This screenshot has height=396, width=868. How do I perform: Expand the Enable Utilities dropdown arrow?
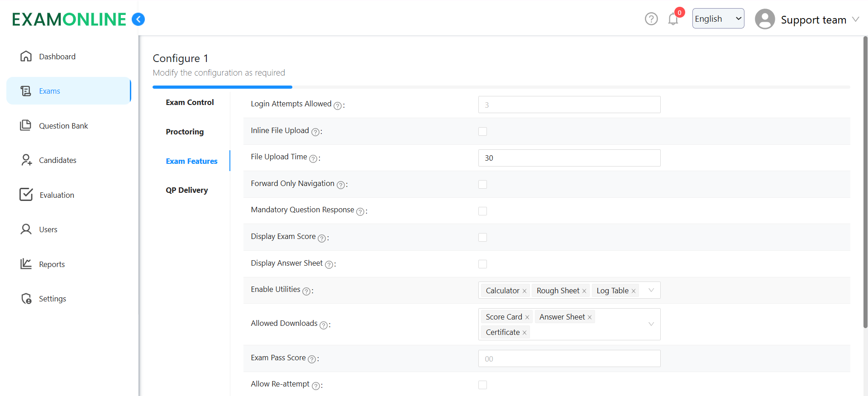point(651,290)
